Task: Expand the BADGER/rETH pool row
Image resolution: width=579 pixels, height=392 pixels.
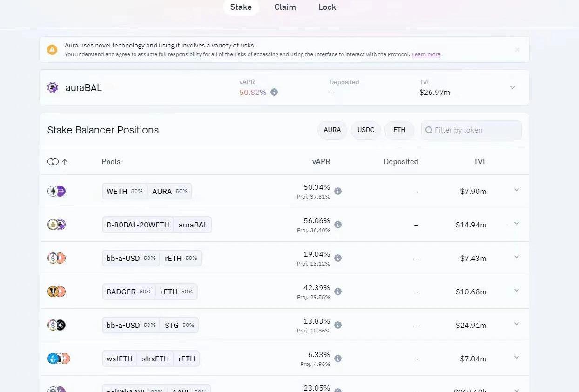Action: [517, 290]
